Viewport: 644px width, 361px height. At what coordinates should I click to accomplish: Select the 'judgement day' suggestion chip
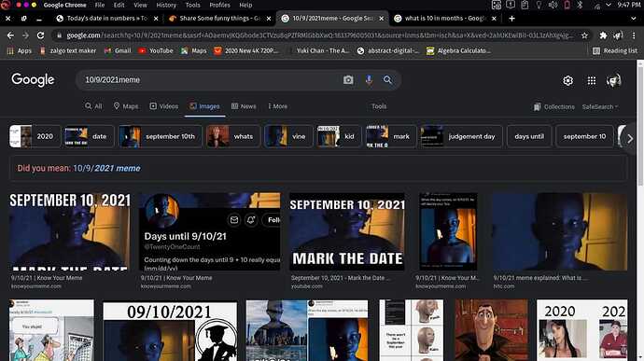pyautogui.click(x=461, y=136)
